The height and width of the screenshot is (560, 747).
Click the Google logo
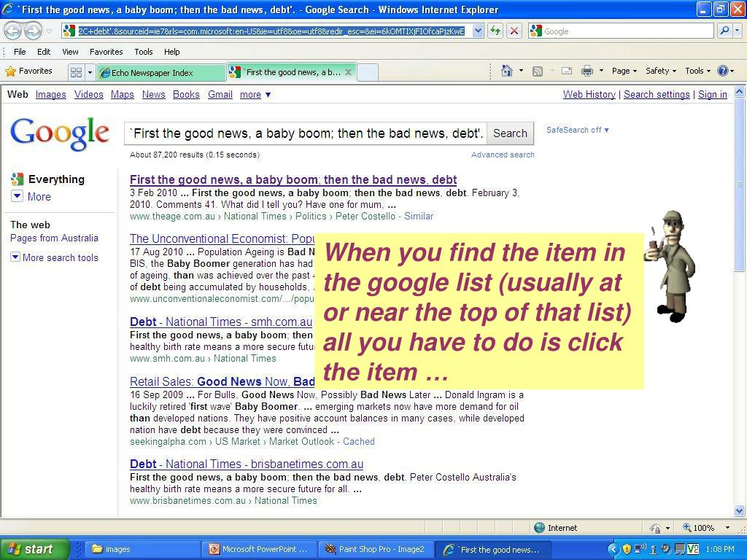[60, 133]
